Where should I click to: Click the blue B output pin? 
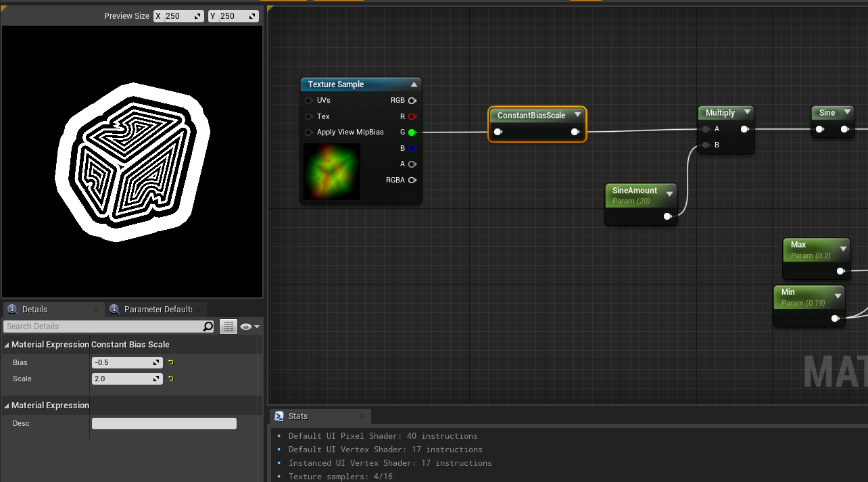coord(412,148)
